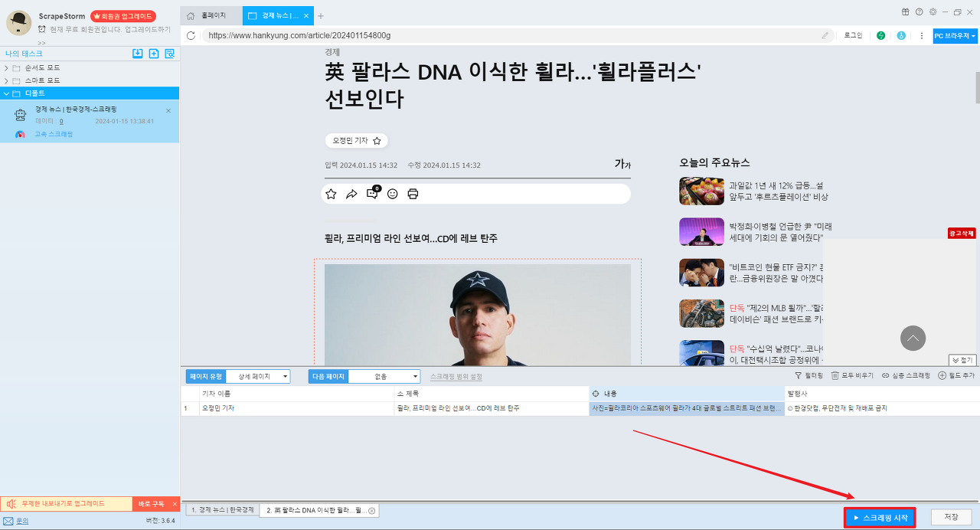The width and height of the screenshot is (980, 530).
Task: Click the page vertical scrollbar thumb
Action: click(977, 88)
